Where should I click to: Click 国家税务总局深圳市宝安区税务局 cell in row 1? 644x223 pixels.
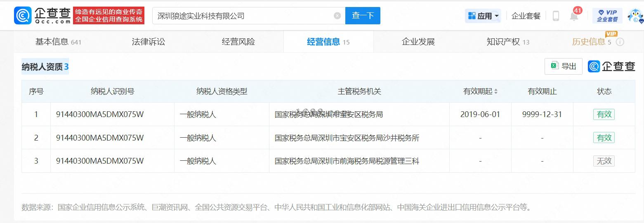pyautogui.click(x=329, y=114)
